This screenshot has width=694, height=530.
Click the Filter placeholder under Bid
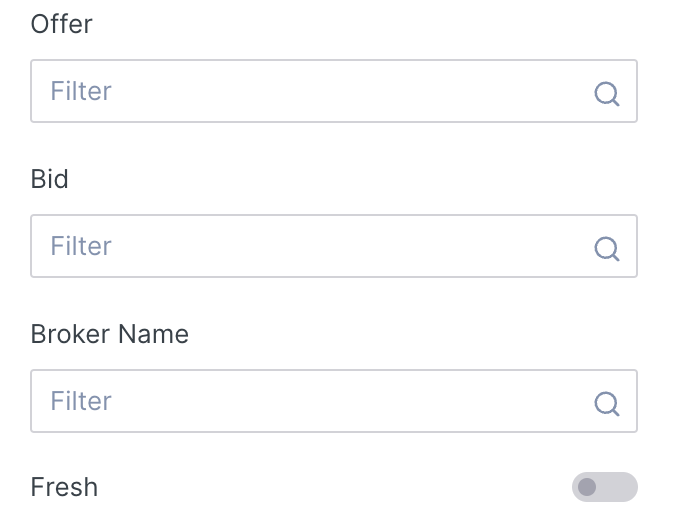[x=81, y=246]
